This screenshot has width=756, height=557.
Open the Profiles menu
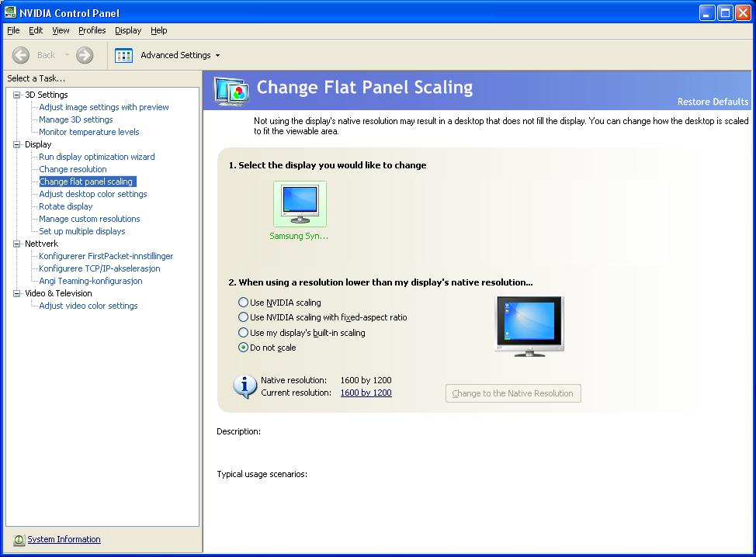point(92,30)
